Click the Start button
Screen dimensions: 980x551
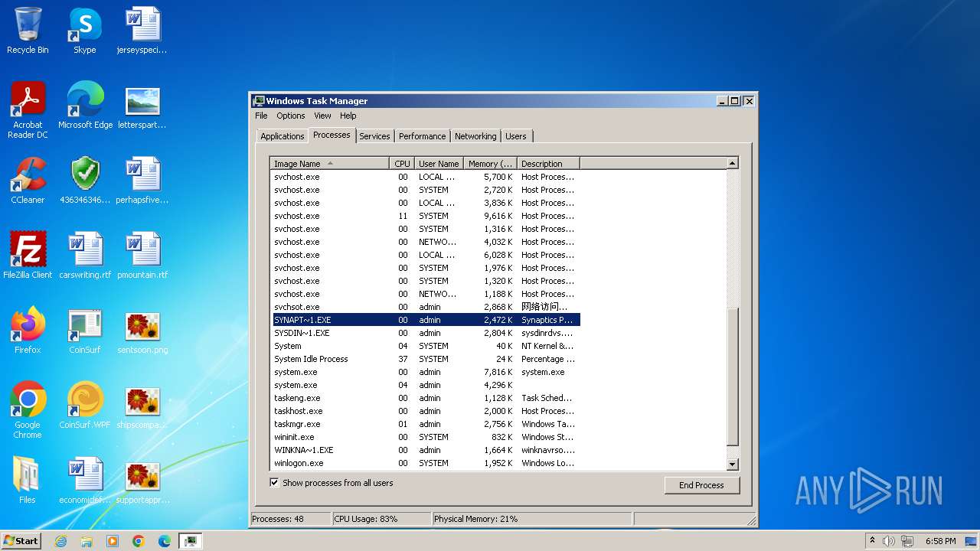[21, 541]
